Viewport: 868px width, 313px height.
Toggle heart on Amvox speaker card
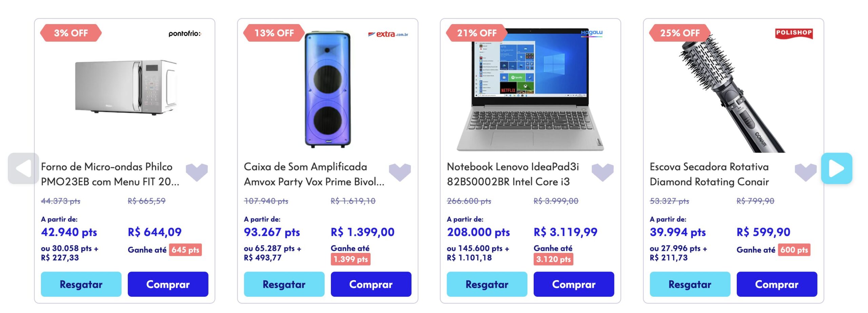(x=400, y=171)
